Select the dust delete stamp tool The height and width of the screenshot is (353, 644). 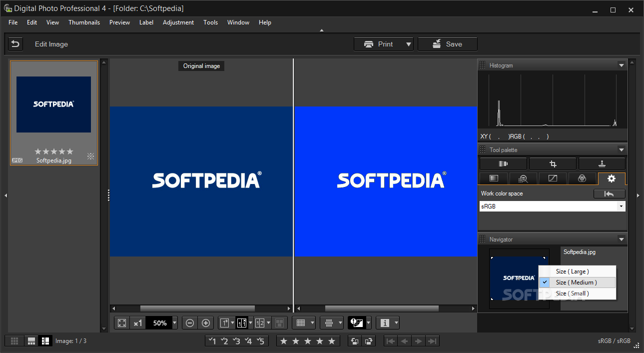(602, 163)
